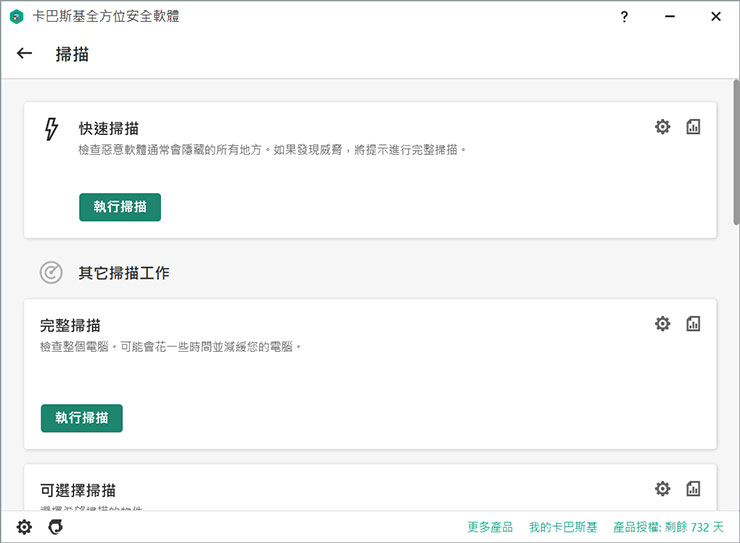
Task: Run scan under 快速掃描
Action: pyautogui.click(x=120, y=207)
